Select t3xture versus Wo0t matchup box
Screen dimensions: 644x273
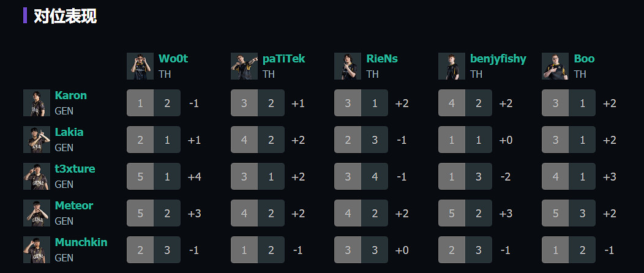click(154, 176)
